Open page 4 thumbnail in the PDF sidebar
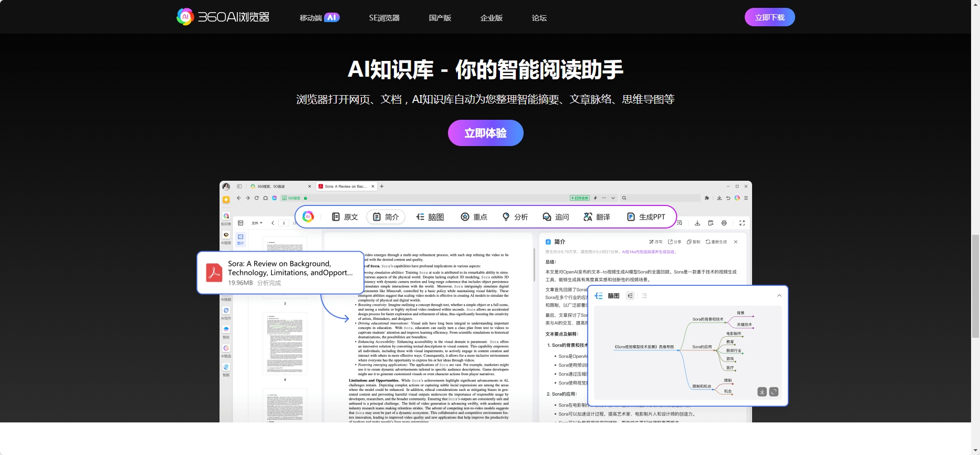Image resolution: width=980 pixels, height=455 pixels. (x=285, y=343)
